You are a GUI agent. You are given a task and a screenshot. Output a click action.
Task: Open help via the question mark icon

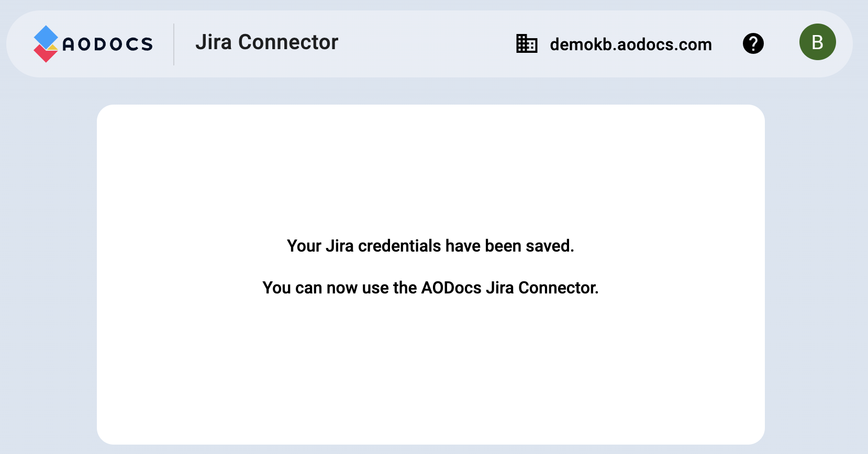click(x=753, y=43)
